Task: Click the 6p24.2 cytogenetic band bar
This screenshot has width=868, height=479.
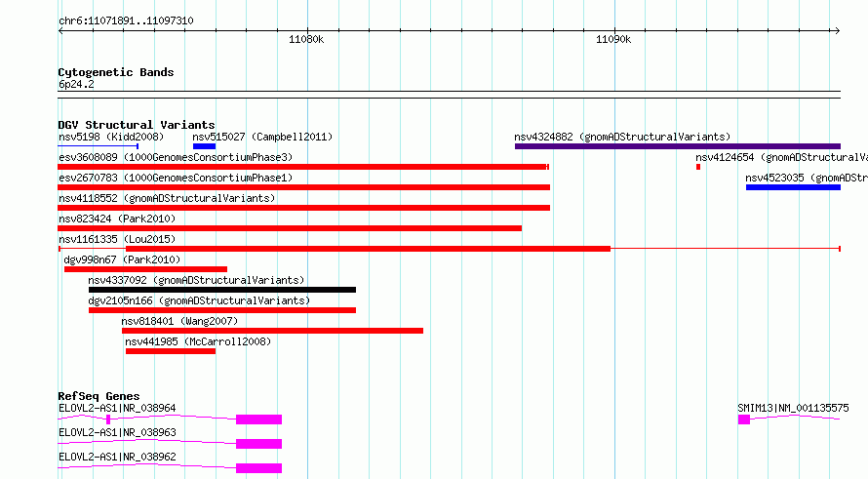Action: (449, 95)
